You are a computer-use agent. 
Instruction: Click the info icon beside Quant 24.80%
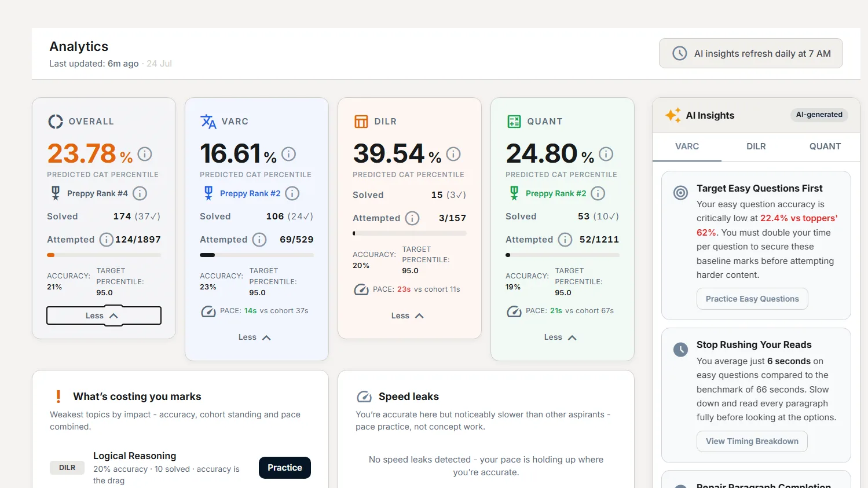606,154
